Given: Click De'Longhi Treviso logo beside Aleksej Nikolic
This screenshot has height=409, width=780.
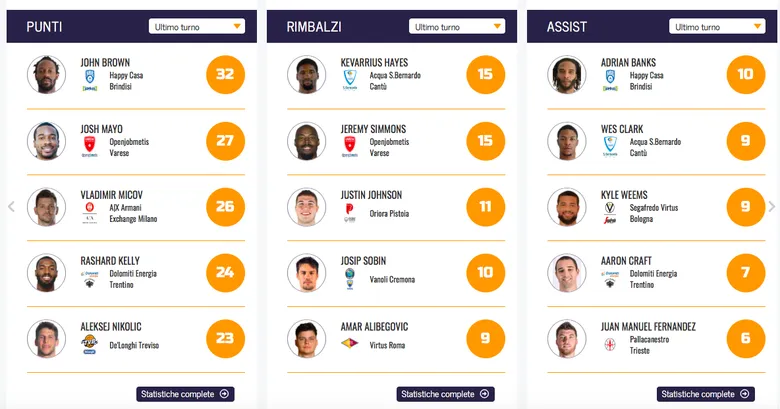Looking at the screenshot, I should (x=90, y=345).
